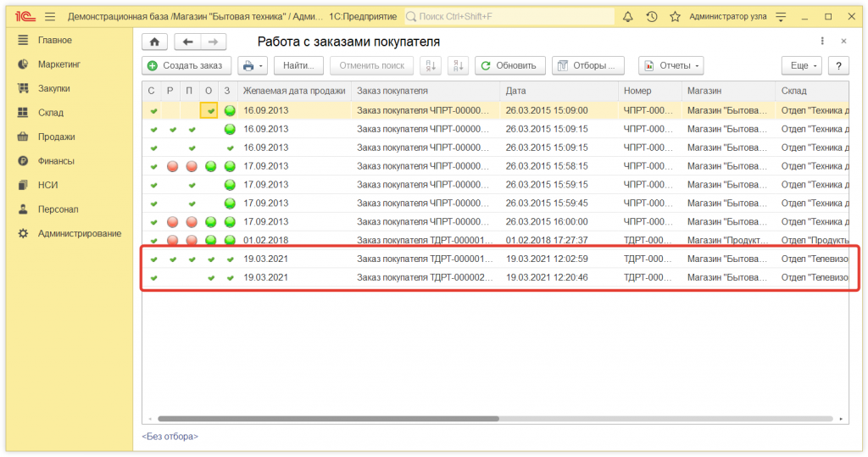The image size is (868, 457).
Task: Toggle the highlighted check mark in first row's O column
Action: tap(209, 110)
